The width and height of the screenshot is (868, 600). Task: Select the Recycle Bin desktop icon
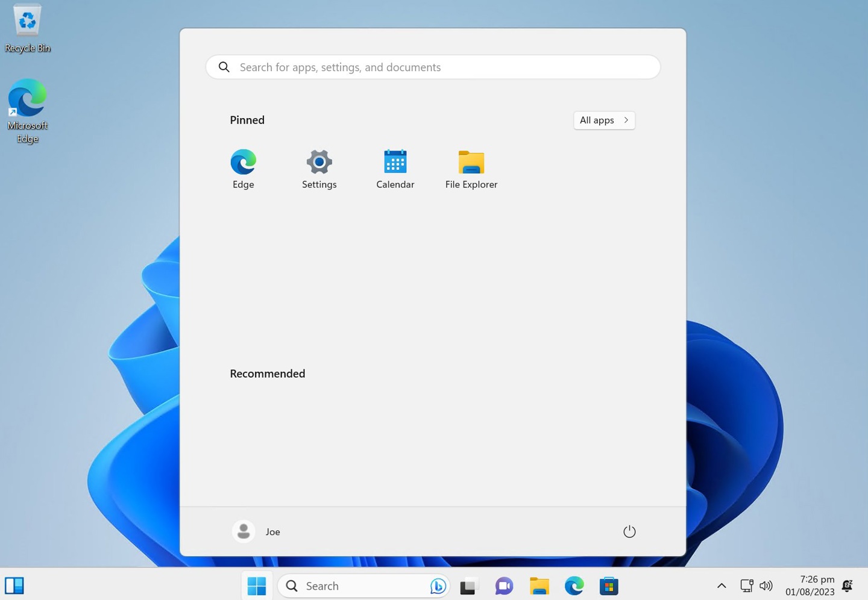[27, 28]
